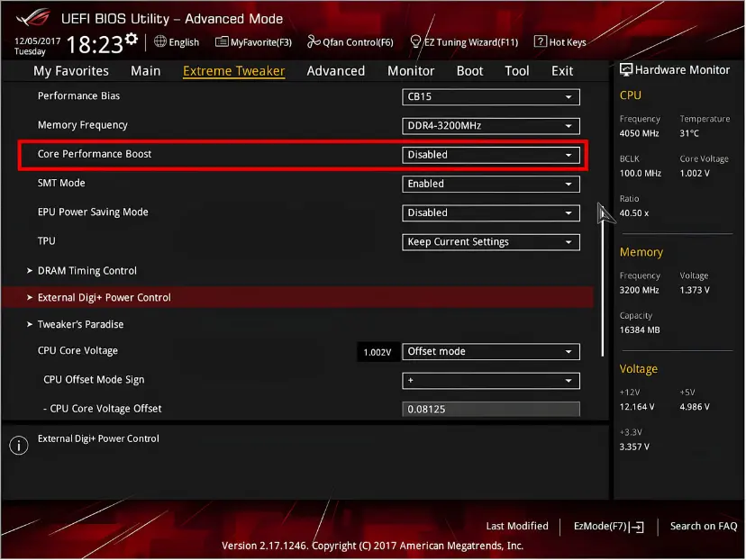The image size is (746, 560).
Task: Open the SMT Mode dropdown
Action: pyautogui.click(x=490, y=184)
